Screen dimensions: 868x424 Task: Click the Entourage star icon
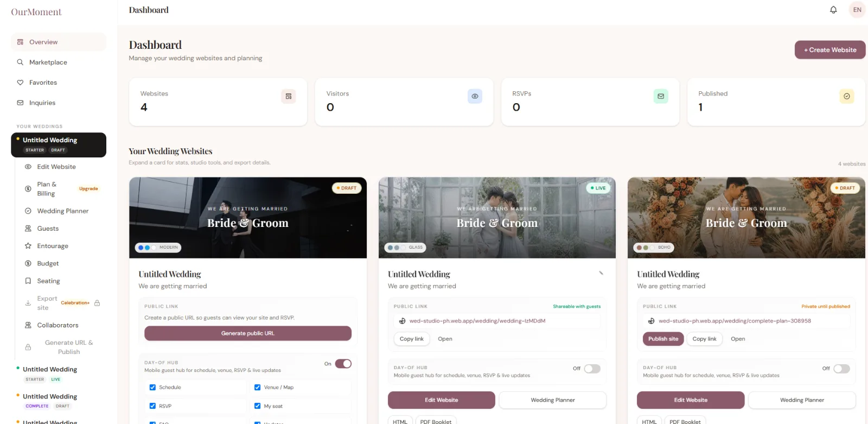click(28, 246)
